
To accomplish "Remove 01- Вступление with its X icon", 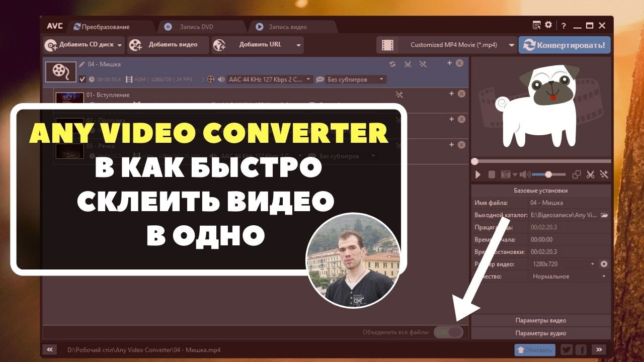I will point(461,94).
